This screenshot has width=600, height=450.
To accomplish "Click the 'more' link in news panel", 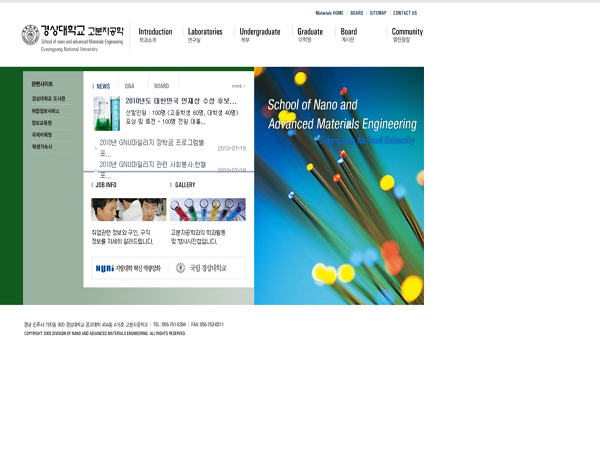I will click(237, 87).
